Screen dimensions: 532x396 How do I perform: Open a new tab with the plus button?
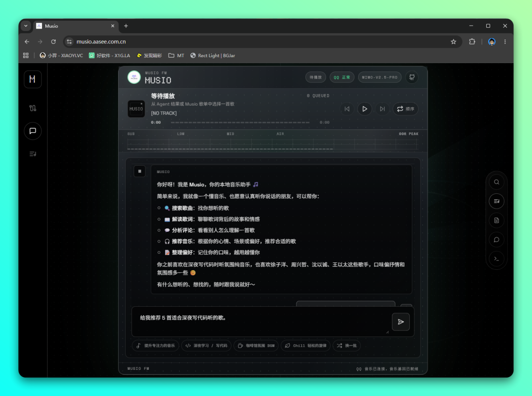pyautogui.click(x=126, y=26)
